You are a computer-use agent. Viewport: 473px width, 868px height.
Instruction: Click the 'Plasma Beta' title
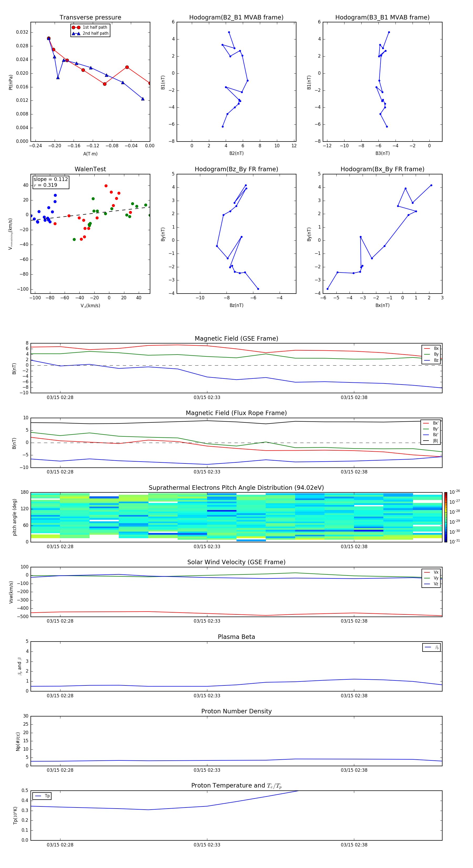click(x=236, y=637)
